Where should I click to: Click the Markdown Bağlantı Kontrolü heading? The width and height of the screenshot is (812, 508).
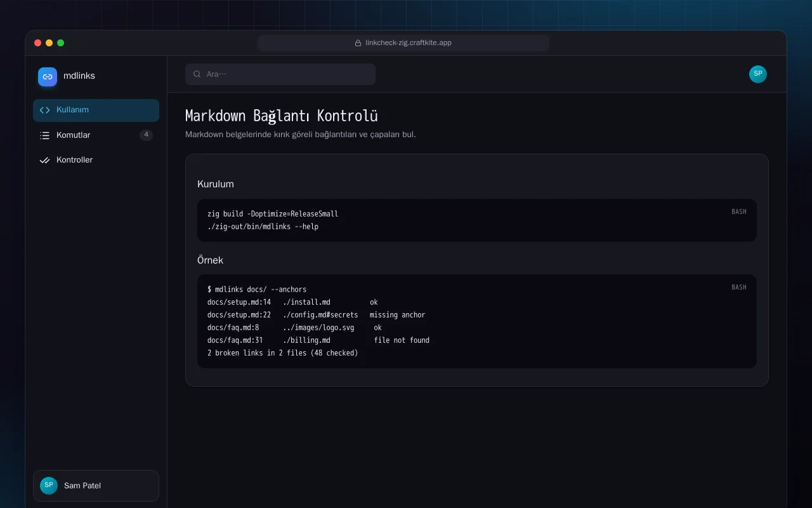[282, 116]
